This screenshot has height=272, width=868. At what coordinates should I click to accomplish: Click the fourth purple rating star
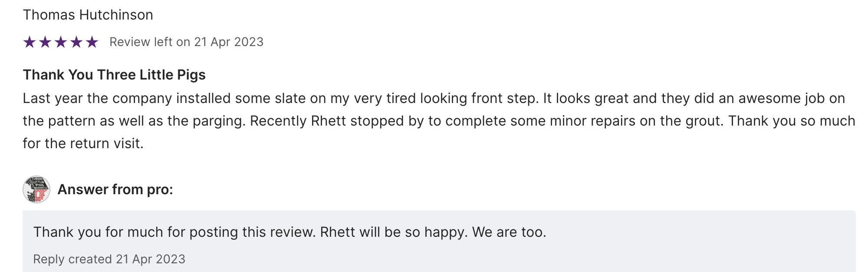click(x=76, y=42)
